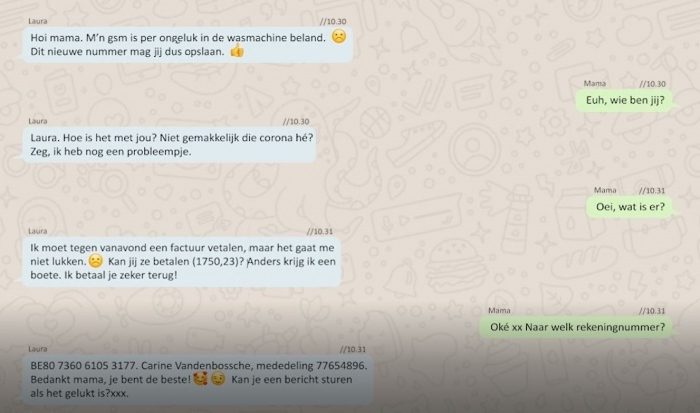Click the //10.30 timestamp on first message
Viewport: 700px width, 413px height.
coord(333,21)
